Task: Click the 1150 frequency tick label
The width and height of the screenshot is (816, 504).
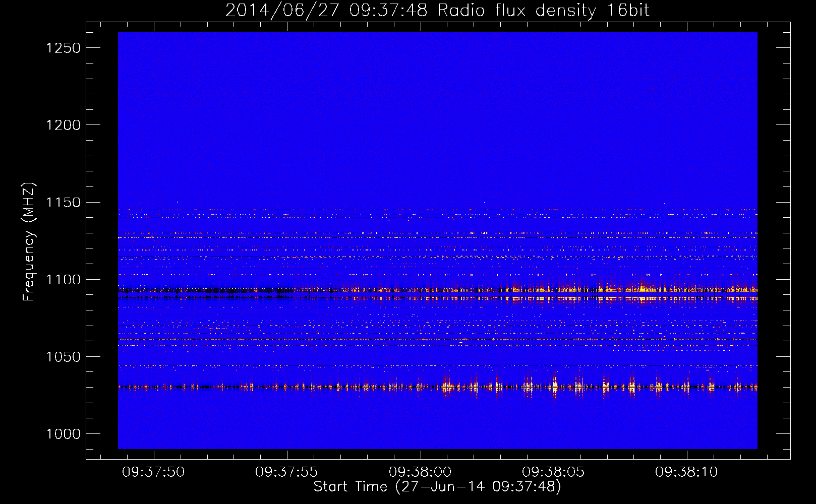Action: click(63, 203)
